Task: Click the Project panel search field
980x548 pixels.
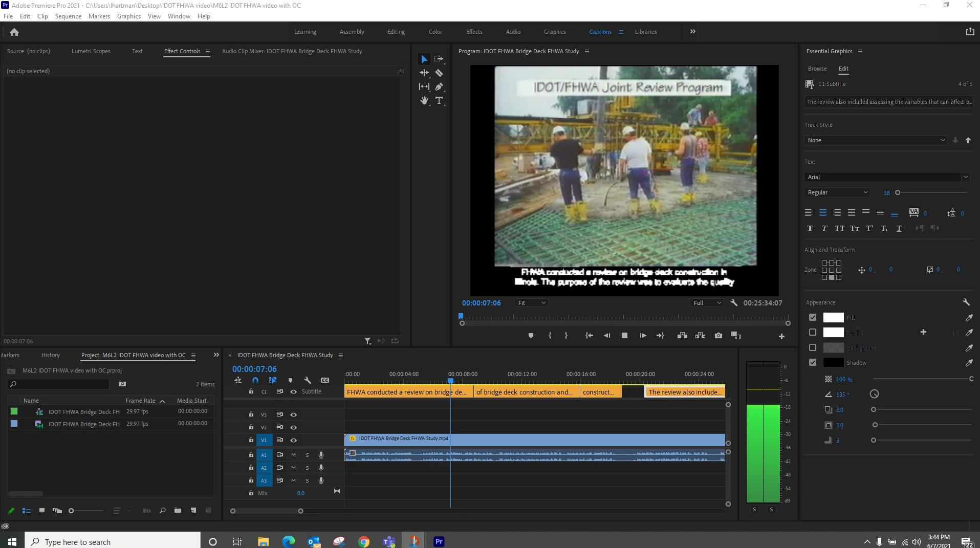Action: coord(58,384)
